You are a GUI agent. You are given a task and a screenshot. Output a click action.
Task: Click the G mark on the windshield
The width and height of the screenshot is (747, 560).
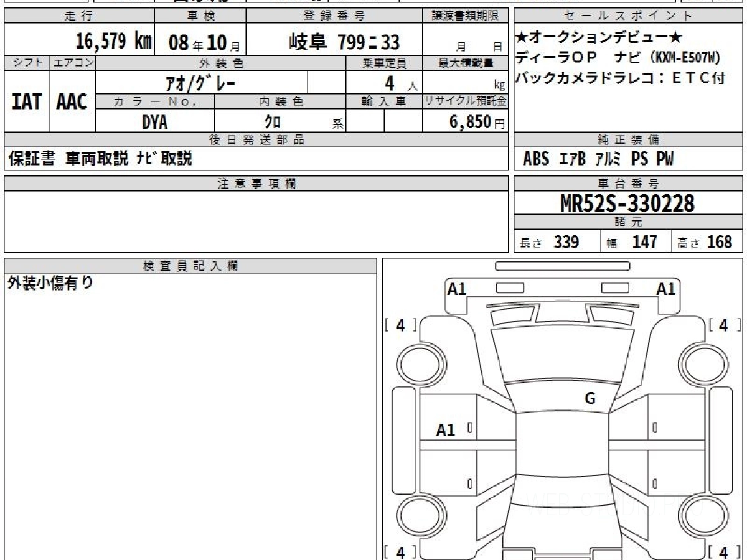tap(590, 399)
